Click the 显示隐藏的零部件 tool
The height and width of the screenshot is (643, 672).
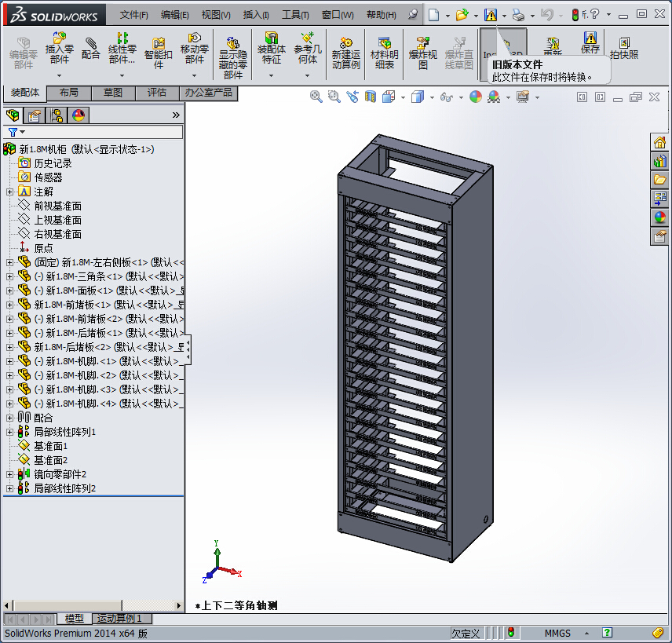coord(232,58)
